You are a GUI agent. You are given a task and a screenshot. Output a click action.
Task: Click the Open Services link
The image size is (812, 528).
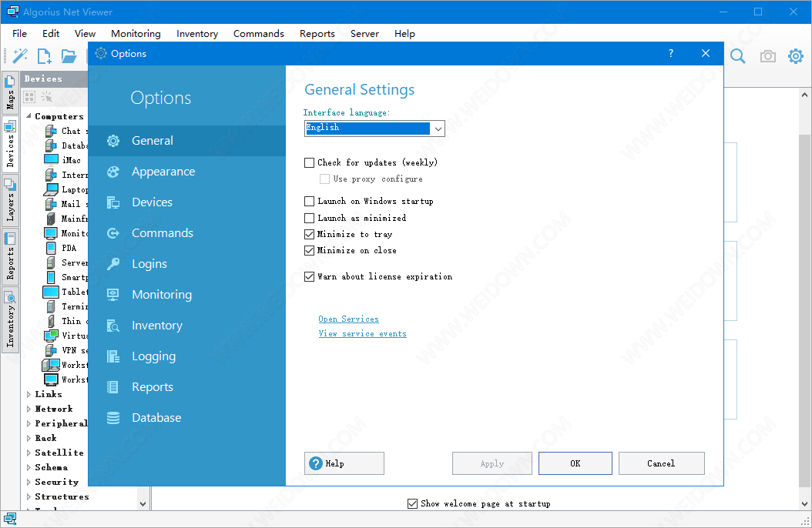(348, 319)
